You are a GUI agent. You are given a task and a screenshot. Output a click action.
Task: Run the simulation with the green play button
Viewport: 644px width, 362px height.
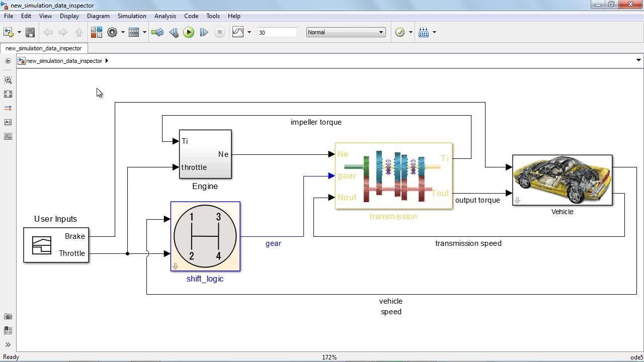click(189, 32)
